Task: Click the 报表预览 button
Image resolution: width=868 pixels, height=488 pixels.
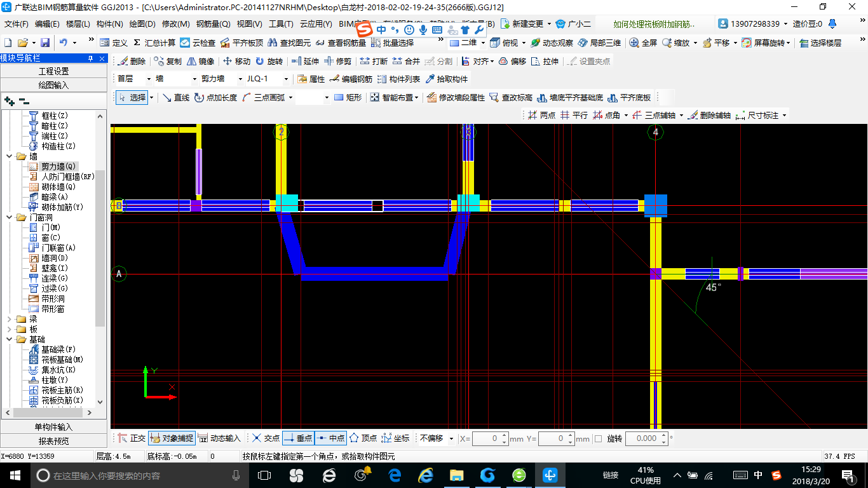Action: (x=53, y=440)
